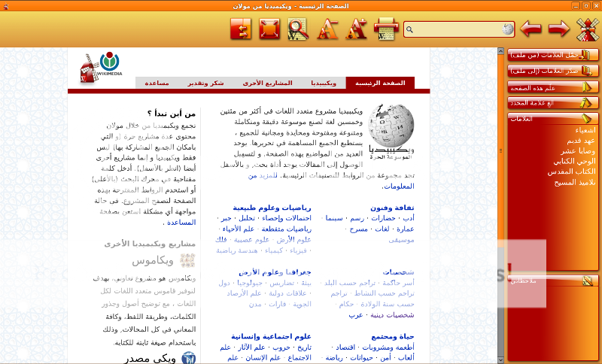The height and width of the screenshot is (364, 602).
Task: Open the رياضيات وعلوم طبيعية category link
Action: coord(272,208)
